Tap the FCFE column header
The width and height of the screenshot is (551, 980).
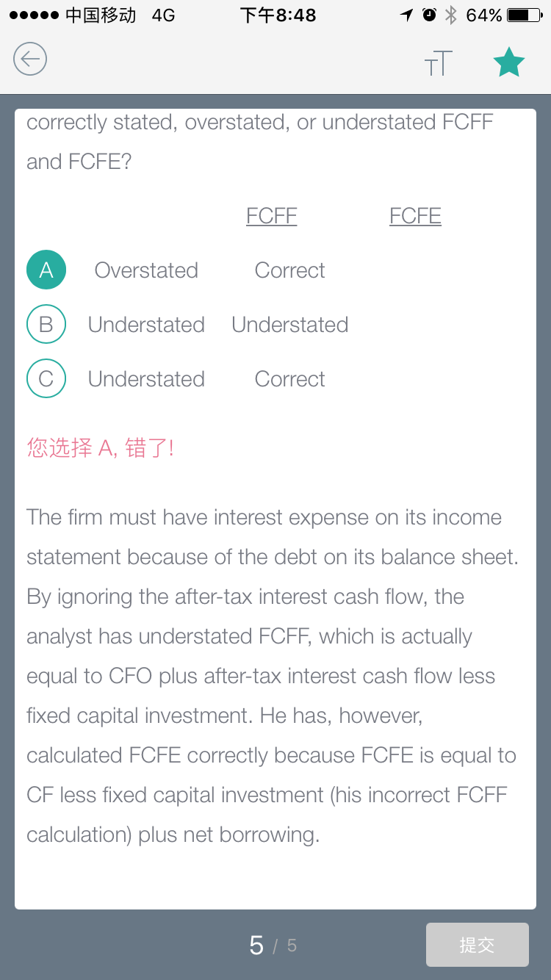pyautogui.click(x=415, y=216)
